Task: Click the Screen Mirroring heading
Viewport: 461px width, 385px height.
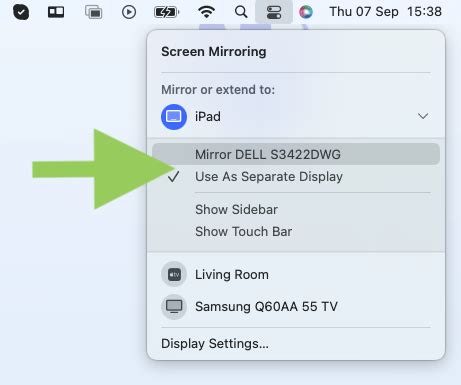Action: point(214,52)
